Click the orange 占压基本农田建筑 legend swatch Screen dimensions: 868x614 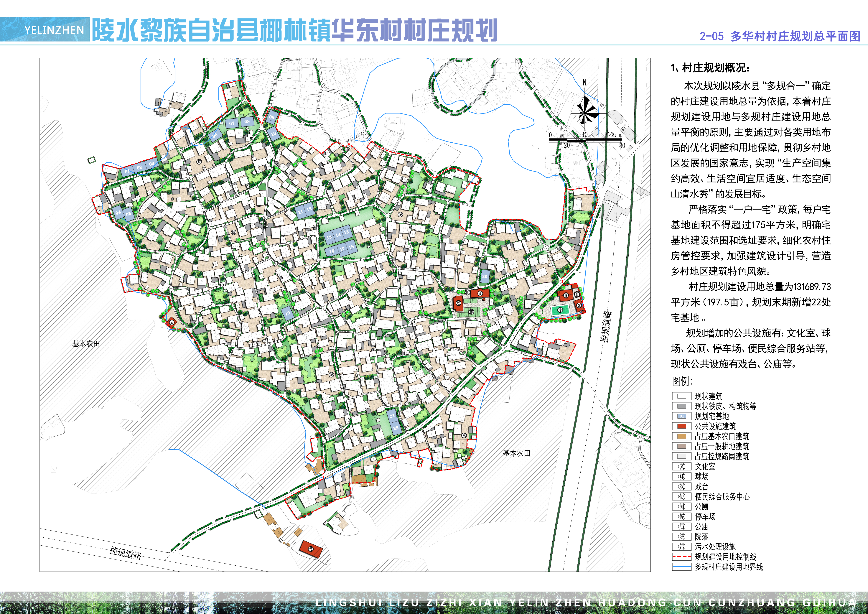[682, 436]
